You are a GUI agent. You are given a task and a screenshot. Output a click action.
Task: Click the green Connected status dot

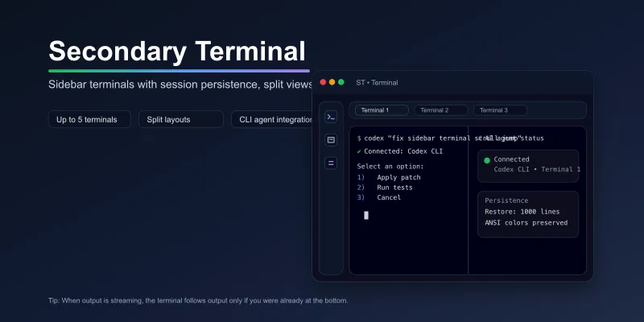click(487, 160)
